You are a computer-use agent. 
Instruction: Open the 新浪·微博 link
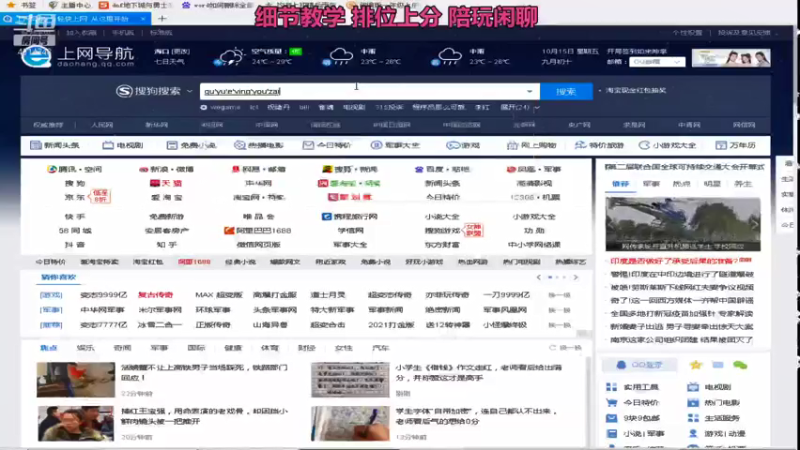pos(166,169)
